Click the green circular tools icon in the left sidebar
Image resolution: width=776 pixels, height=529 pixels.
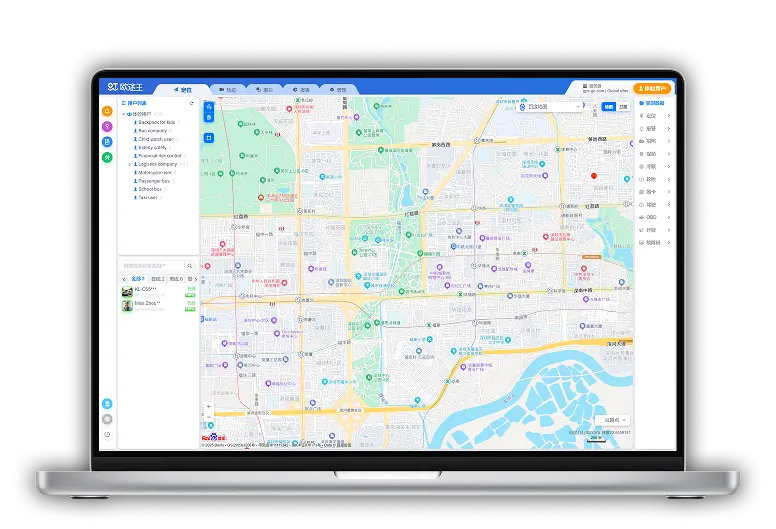107,157
